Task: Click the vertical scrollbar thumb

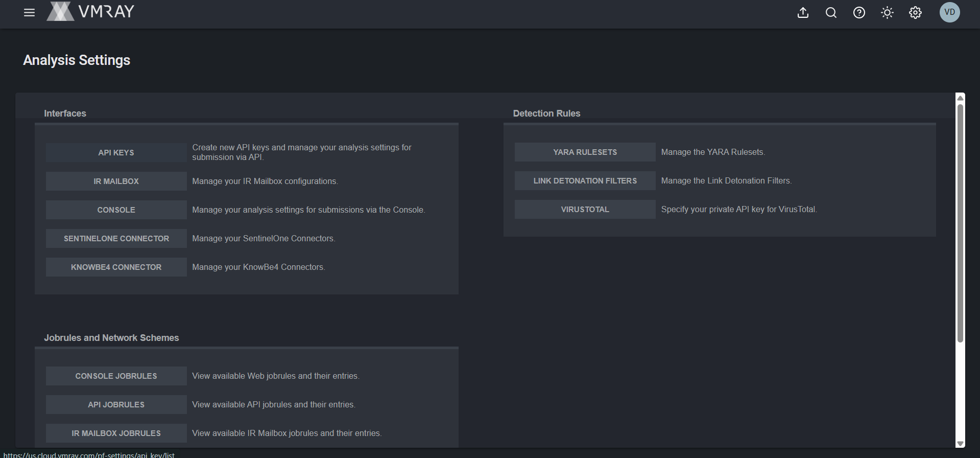Action: 960,223
